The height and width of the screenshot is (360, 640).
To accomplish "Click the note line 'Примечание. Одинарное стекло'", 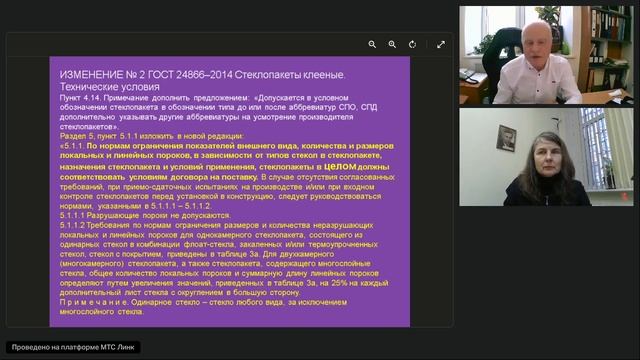I will coord(203,302).
